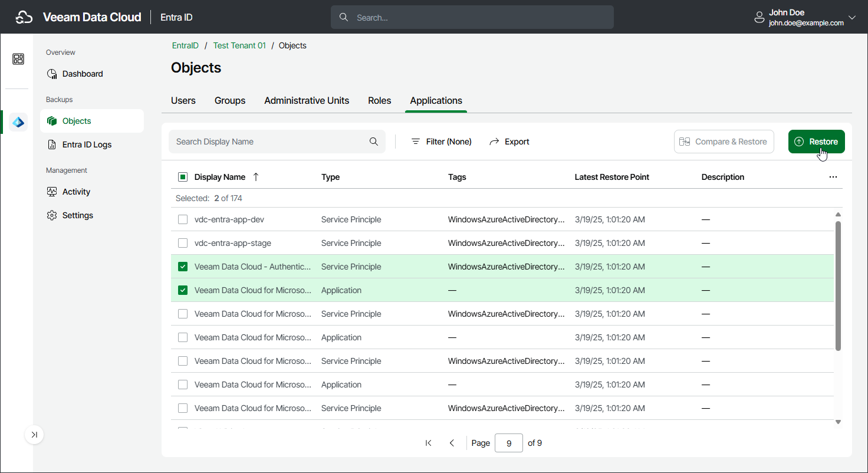Screen dimensions: 868x473
Task: Select the Entra ID icon in the left rail
Action: click(x=18, y=122)
